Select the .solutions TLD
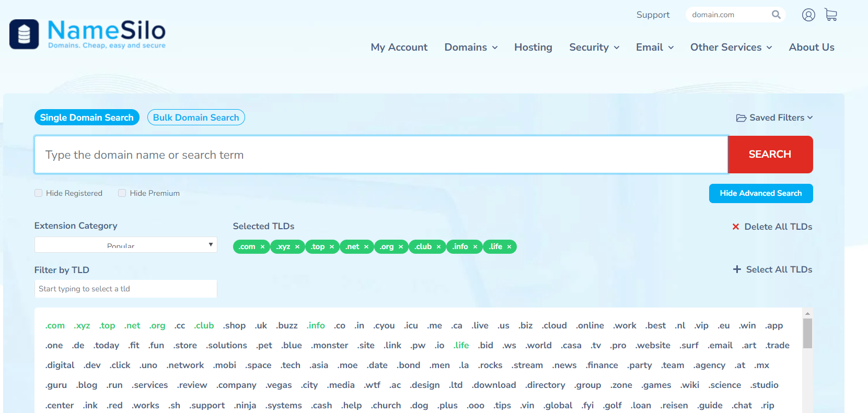The image size is (868, 413). (226, 345)
